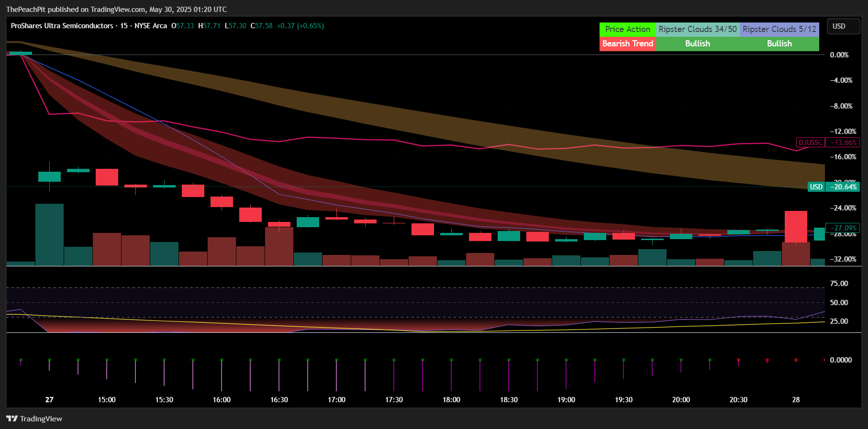Click the 20:00 time axis label

[x=681, y=400]
